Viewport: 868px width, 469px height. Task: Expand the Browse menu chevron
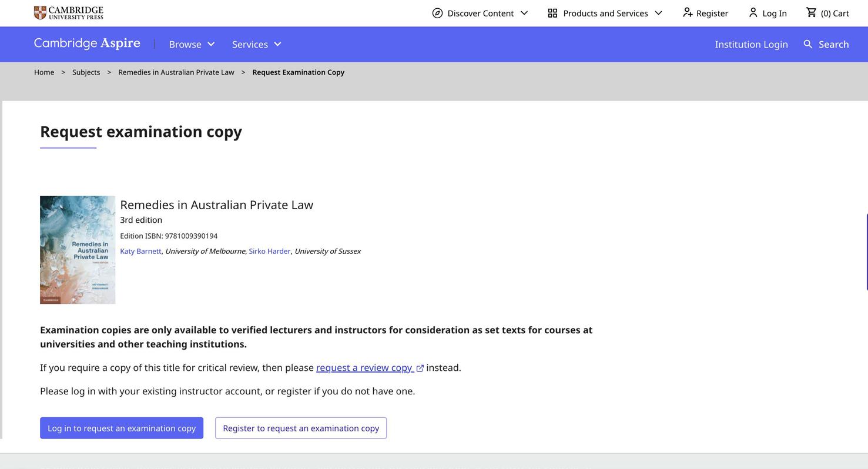[x=211, y=44]
